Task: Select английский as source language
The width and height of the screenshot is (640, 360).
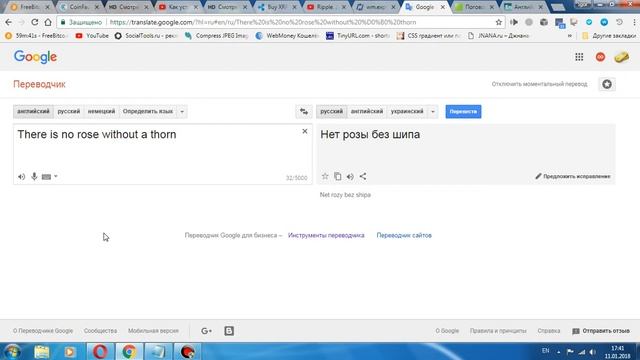Action: pos(33,111)
